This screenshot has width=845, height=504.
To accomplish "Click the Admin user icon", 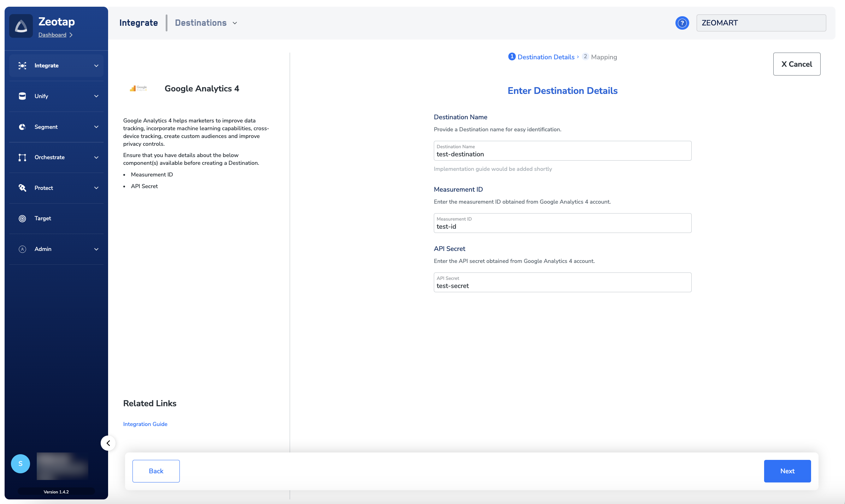I will click(22, 249).
